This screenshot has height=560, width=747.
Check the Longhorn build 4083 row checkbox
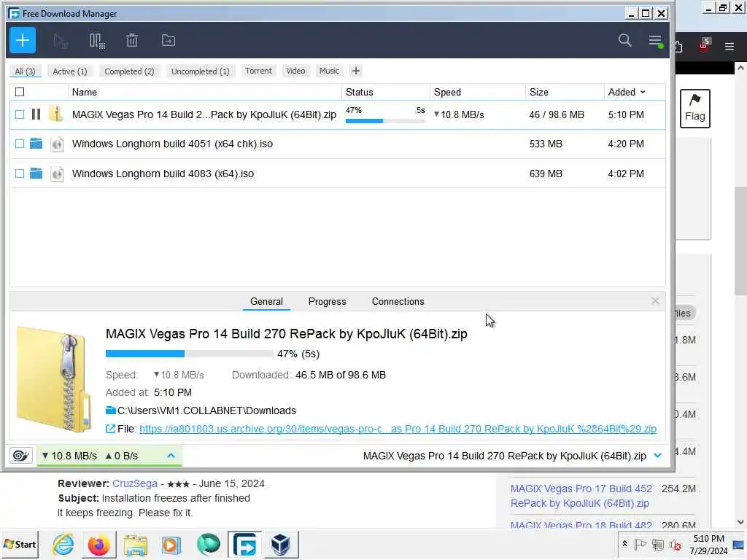(x=20, y=174)
